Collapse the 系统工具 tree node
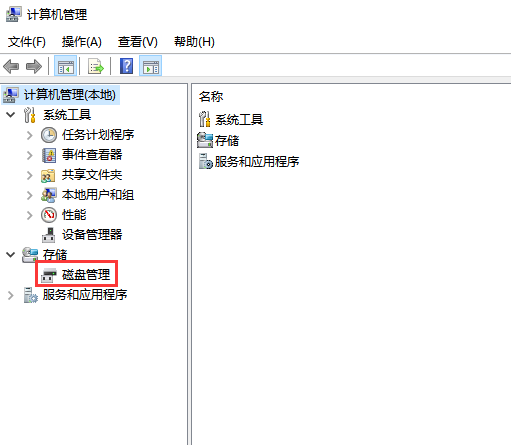The height and width of the screenshot is (445, 511). point(11,115)
